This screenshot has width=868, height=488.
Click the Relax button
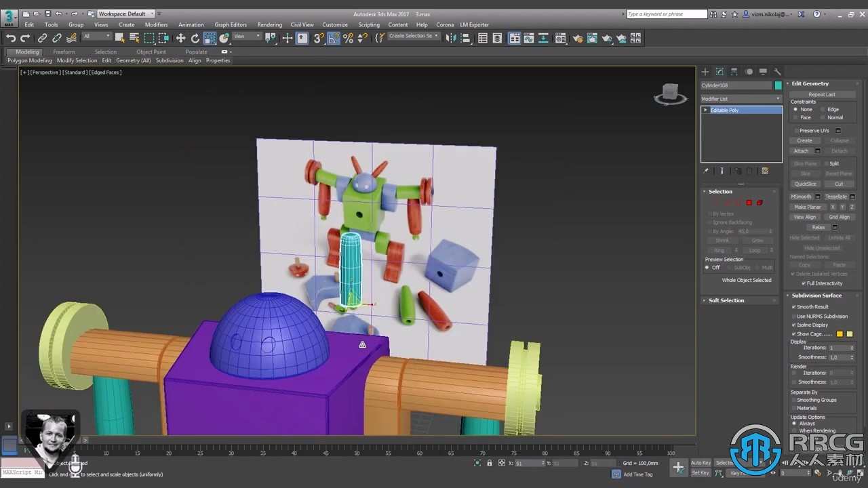click(818, 227)
